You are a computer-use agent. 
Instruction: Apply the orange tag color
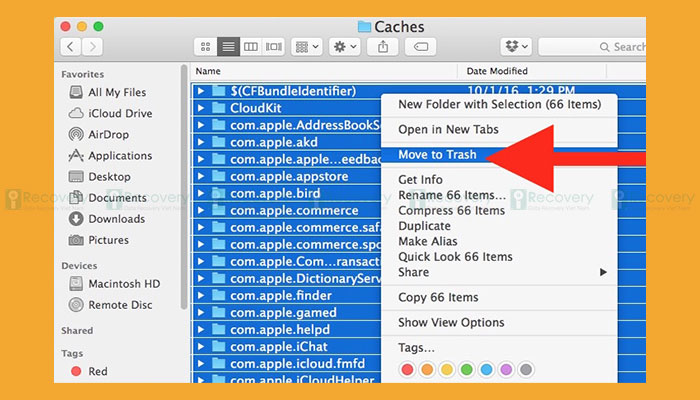coord(427,370)
